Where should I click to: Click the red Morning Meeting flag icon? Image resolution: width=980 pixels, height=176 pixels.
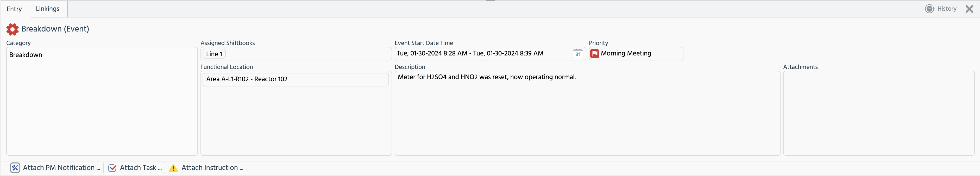click(x=595, y=54)
